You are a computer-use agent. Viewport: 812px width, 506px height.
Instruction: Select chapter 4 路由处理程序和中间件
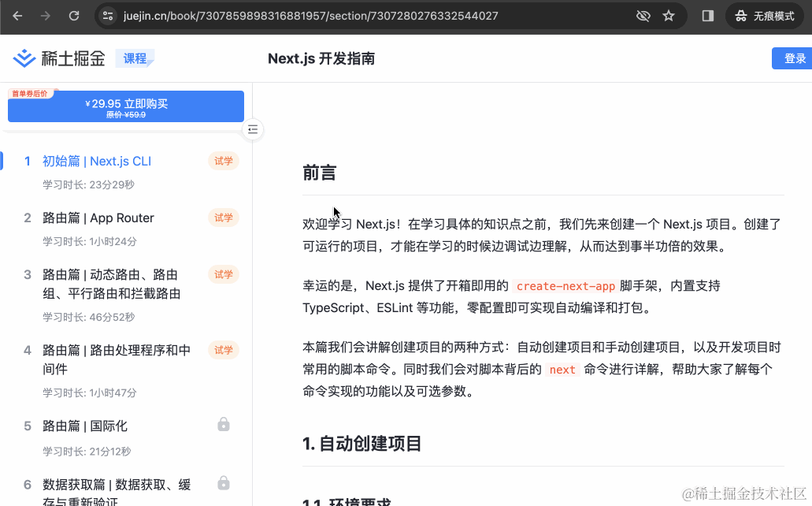point(117,359)
